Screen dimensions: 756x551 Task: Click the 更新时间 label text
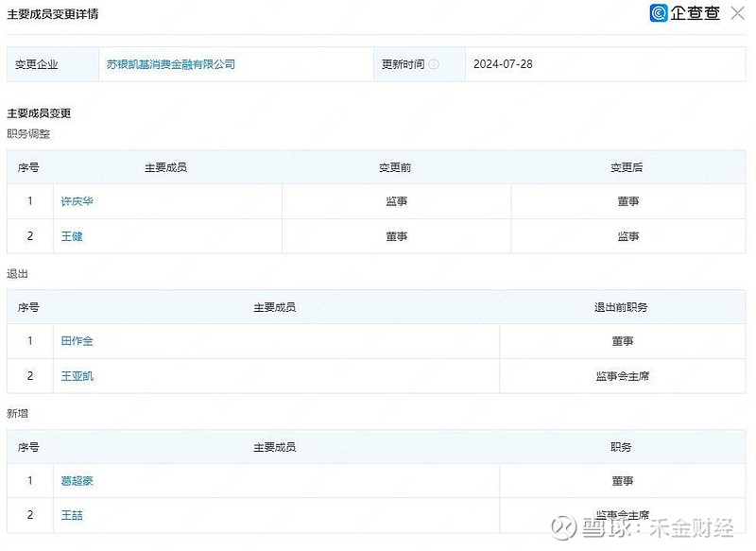pos(403,64)
